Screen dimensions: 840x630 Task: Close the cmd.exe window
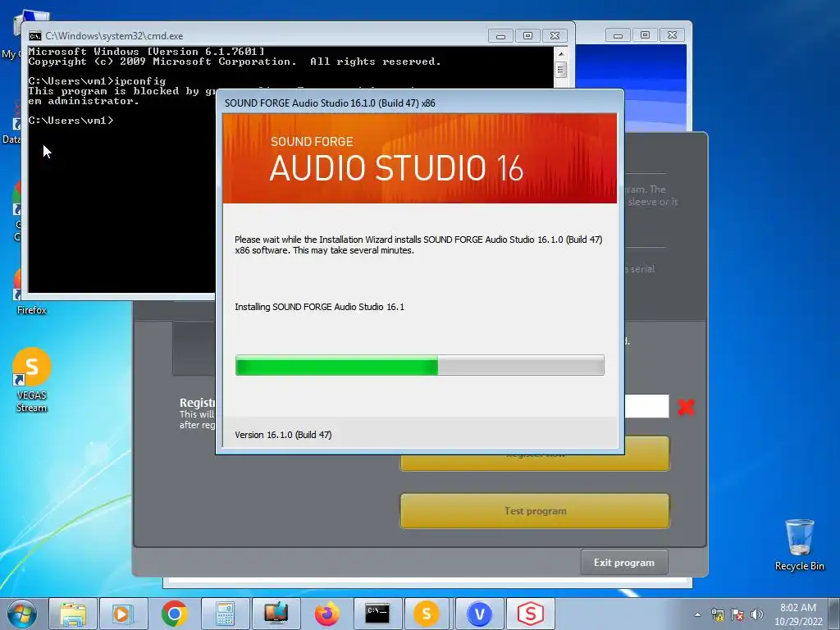coord(555,36)
